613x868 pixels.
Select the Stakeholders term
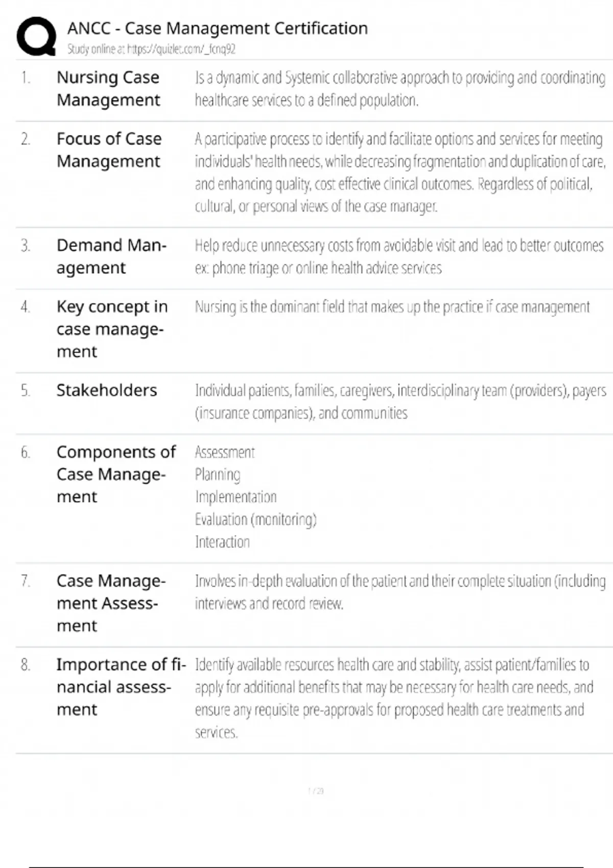coord(107,390)
